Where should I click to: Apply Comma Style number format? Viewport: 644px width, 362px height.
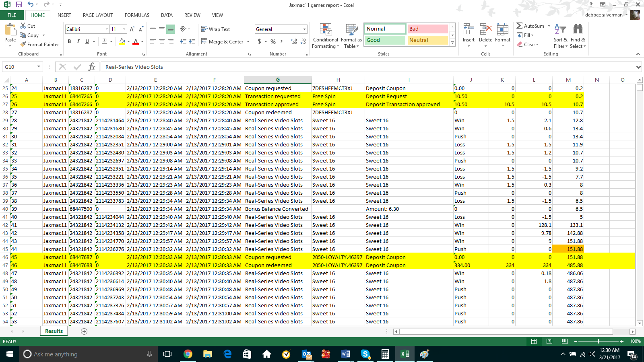click(x=282, y=41)
